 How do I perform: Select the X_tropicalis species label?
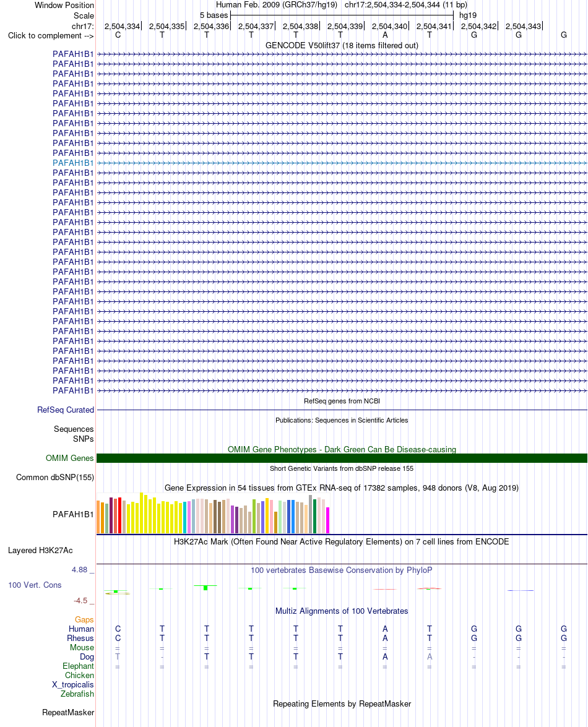coord(73,684)
